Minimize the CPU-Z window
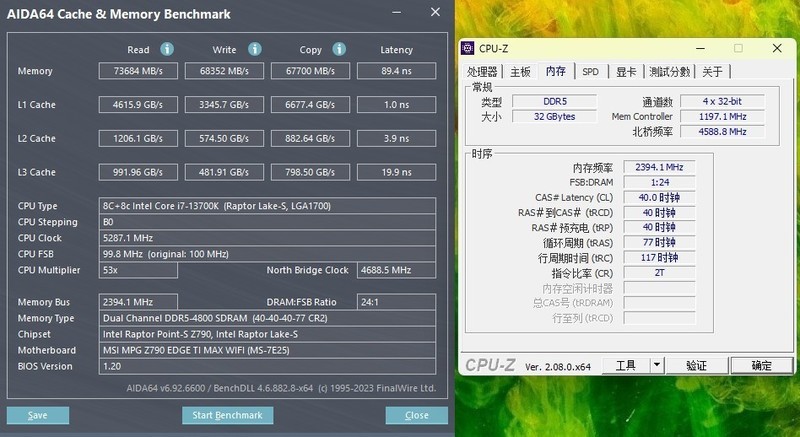This screenshot has height=437, width=800. click(x=701, y=48)
